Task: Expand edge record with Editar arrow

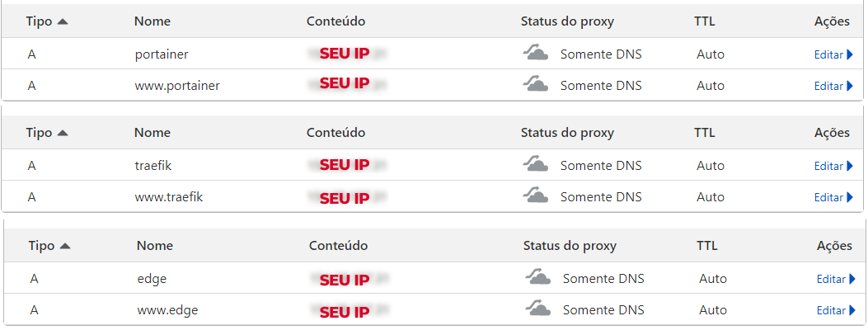Action: point(852,280)
